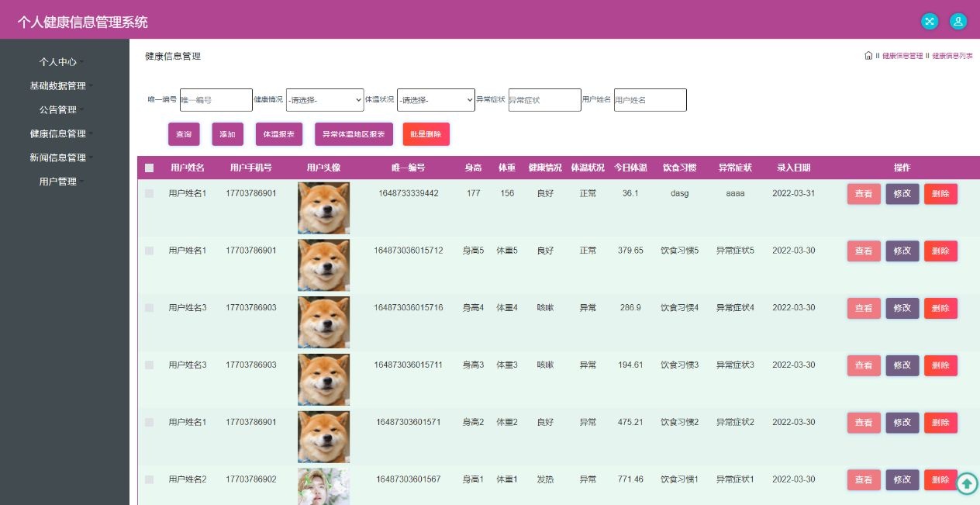980x505 pixels.
Task: Open the user profile icon in header
Action: tap(958, 22)
